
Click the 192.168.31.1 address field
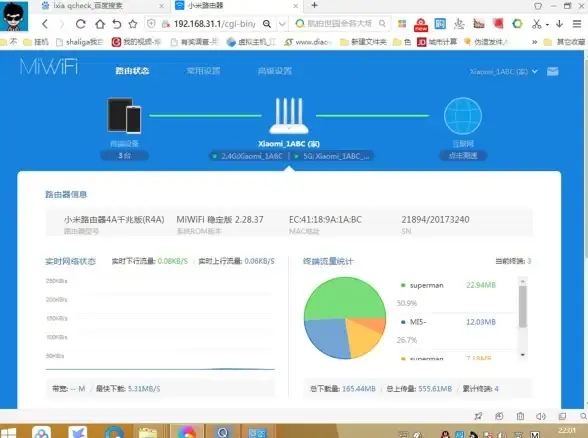[x=214, y=24]
